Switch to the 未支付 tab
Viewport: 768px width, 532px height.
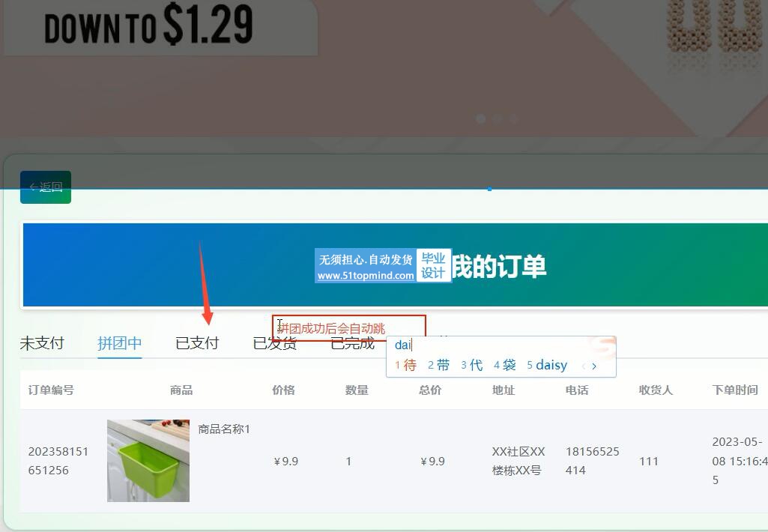click(x=42, y=343)
